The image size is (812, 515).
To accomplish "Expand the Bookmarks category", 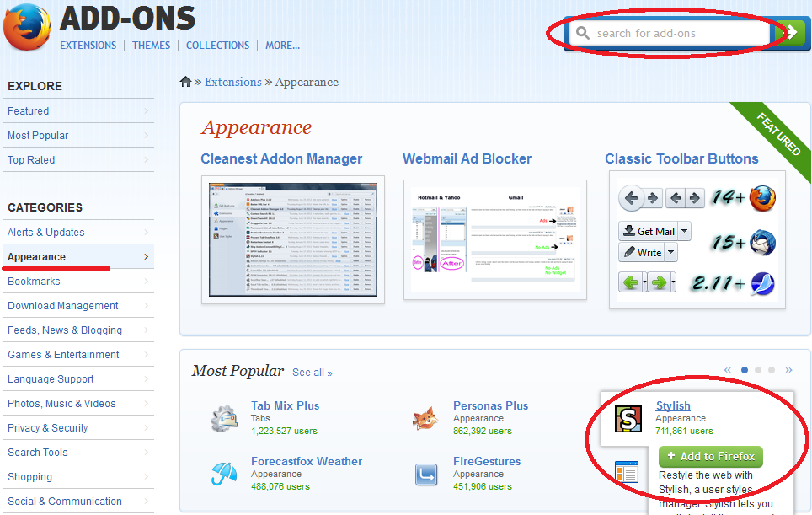I will (x=33, y=281).
